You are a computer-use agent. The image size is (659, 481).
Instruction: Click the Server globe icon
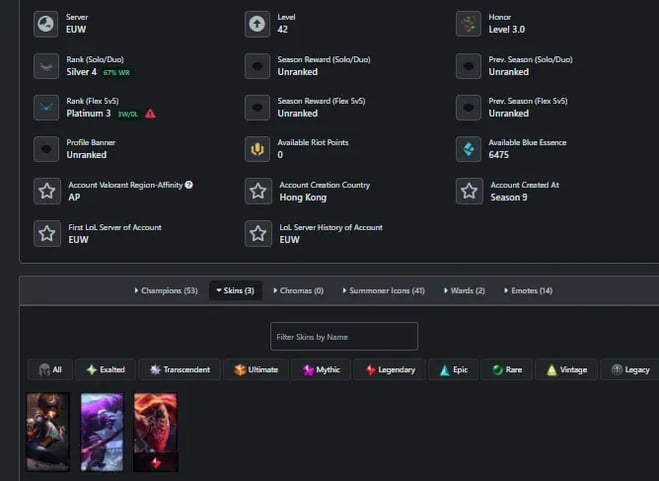pyautogui.click(x=47, y=24)
